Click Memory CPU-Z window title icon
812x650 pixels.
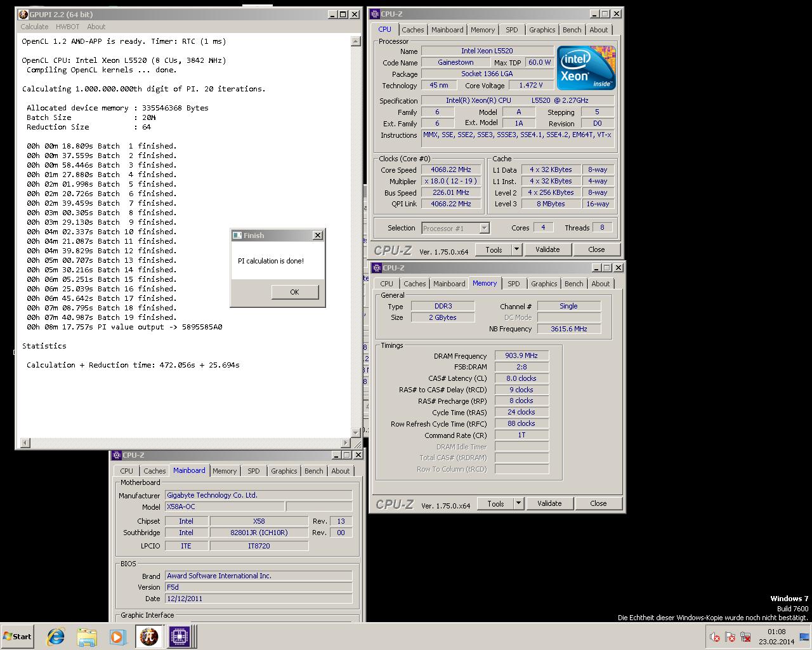(x=377, y=268)
